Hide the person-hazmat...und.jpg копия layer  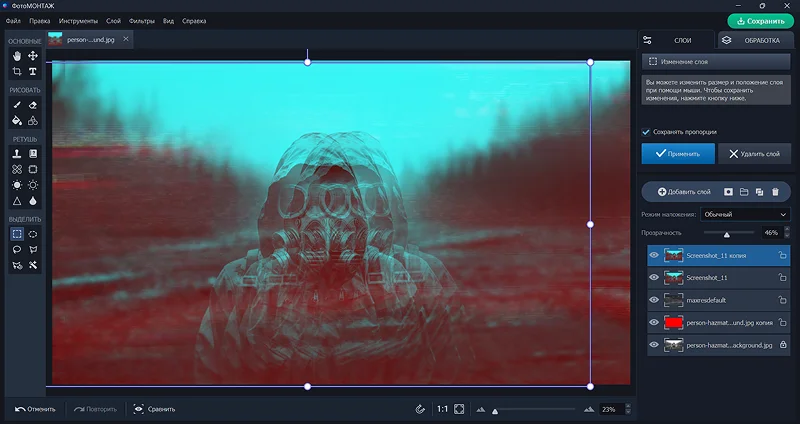[x=654, y=322]
